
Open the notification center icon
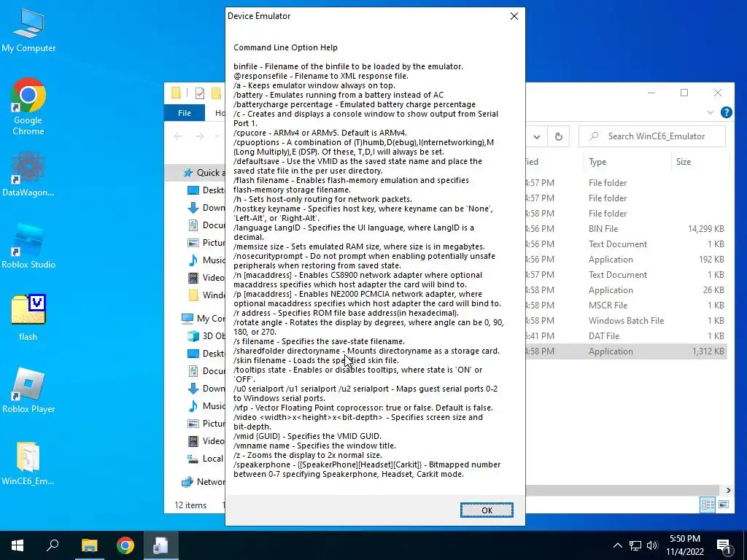coord(724,546)
